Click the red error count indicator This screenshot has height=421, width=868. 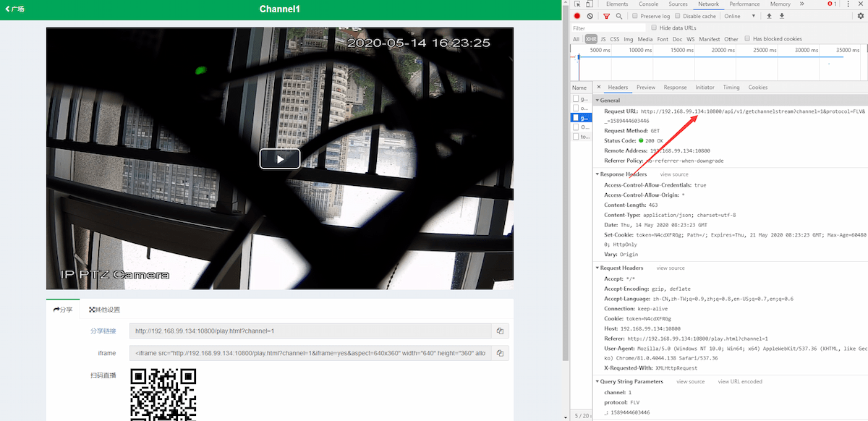[831, 4]
